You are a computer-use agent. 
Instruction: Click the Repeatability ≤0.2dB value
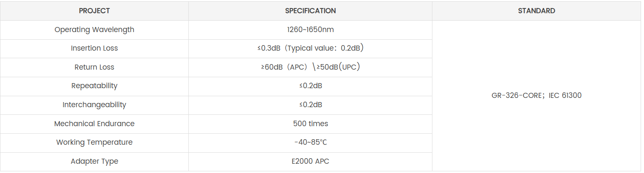click(x=310, y=86)
